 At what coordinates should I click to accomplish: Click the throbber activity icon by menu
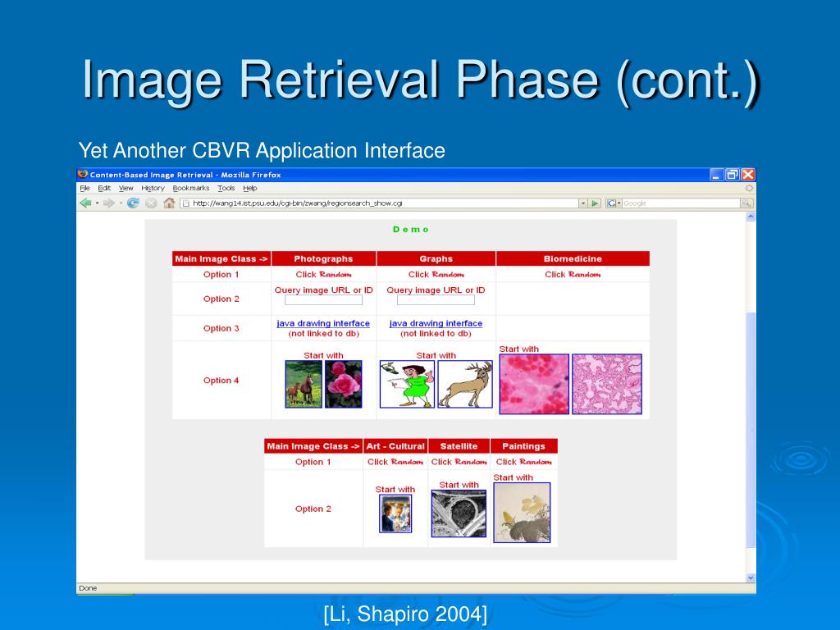[x=749, y=188]
